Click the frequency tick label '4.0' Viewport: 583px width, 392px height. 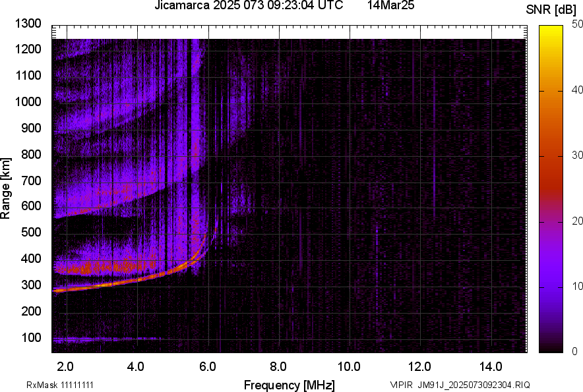(136, 367)
